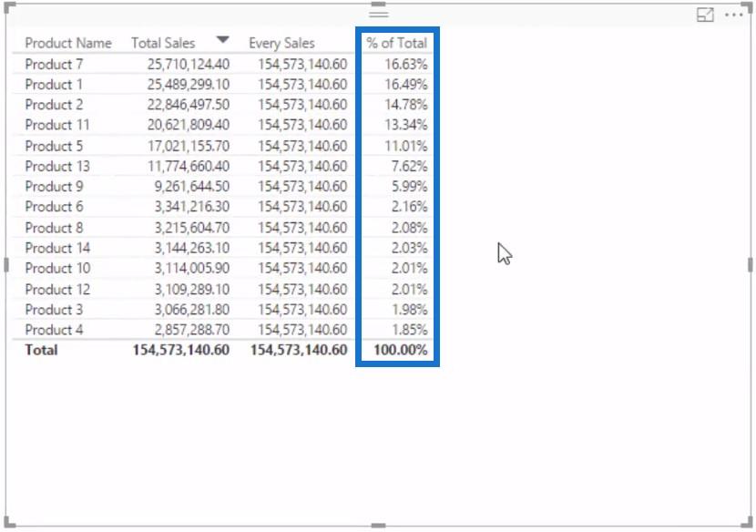Click the 25,710,124.40 sales value
The height and width of the screenshot is (532, 756).
click(x=188, y=64)
